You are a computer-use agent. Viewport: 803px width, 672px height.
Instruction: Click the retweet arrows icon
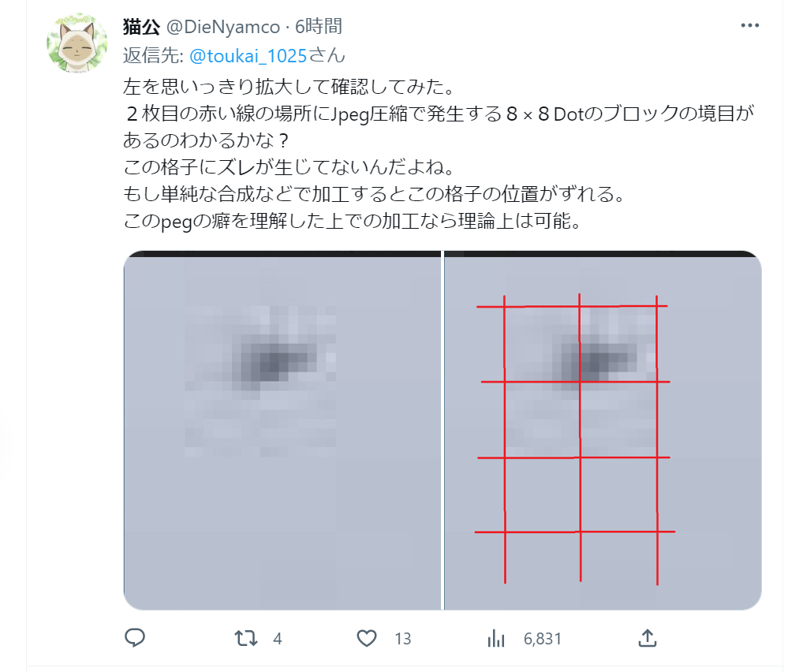(246, 638)
